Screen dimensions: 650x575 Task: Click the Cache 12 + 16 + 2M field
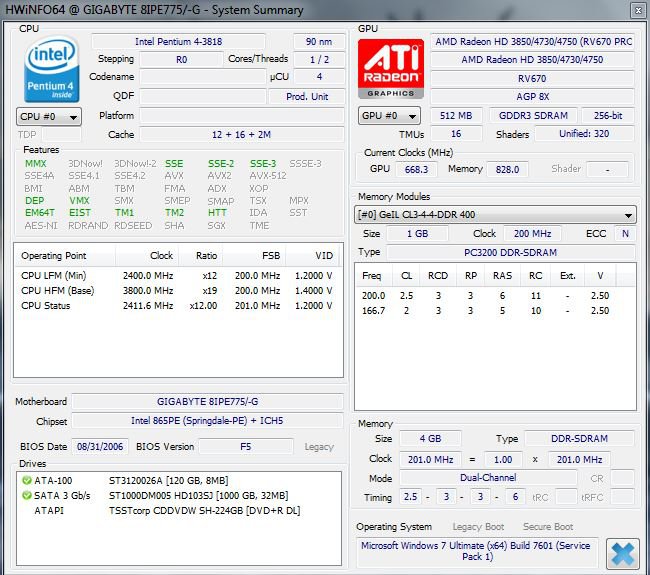[242, 135]
